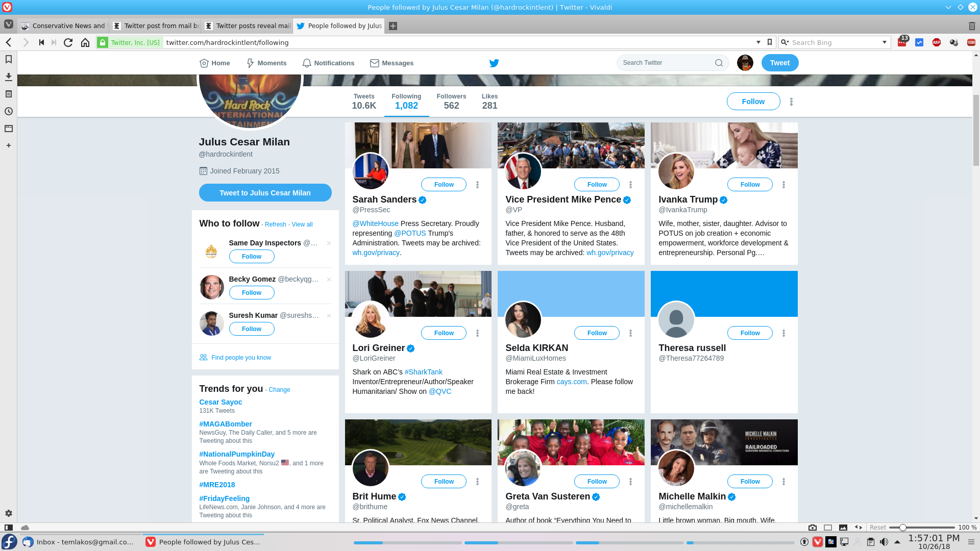980x551 pixels.
Task: Open the Cesar Sayoc trend link
Action: coord(220,402)
